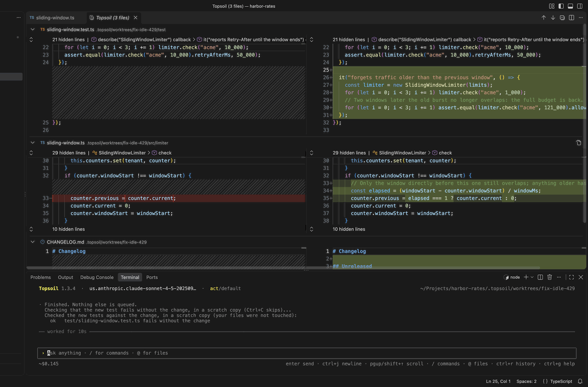588x387 pixels.
Task: Change indentation via Spaces: 2
Action: point(526,381)
